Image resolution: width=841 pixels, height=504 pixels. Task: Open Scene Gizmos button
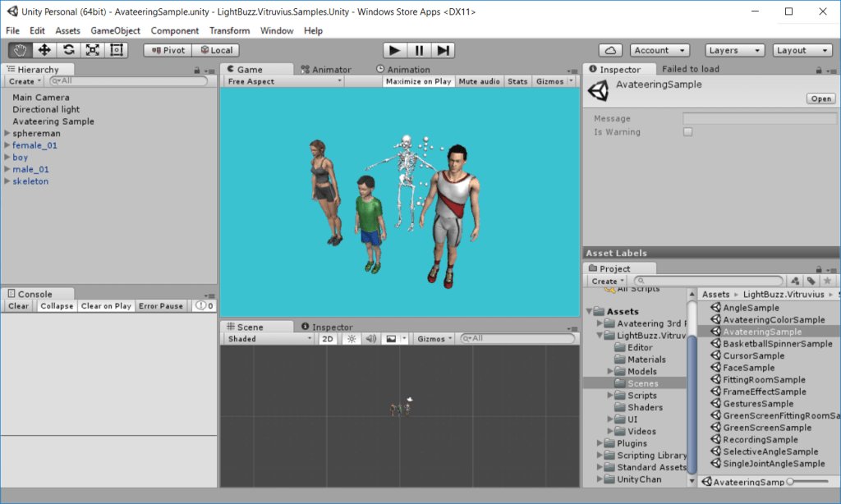tap(434, 339)
